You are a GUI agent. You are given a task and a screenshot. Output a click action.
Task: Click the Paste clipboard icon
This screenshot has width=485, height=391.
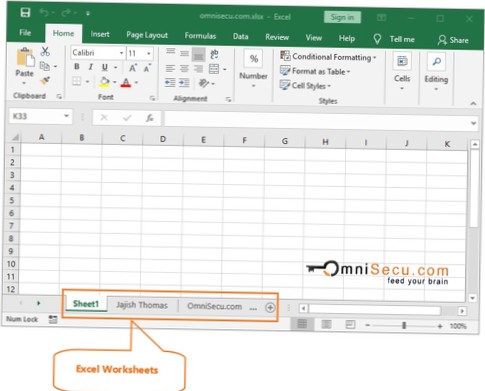click(25, 57)
